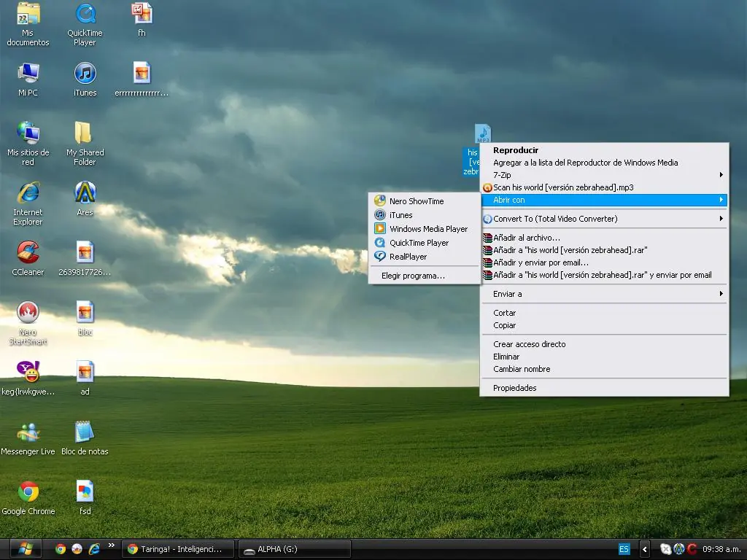
Task: Switch to ALPHA (G:) taskbar window
Action: [295, 549]
